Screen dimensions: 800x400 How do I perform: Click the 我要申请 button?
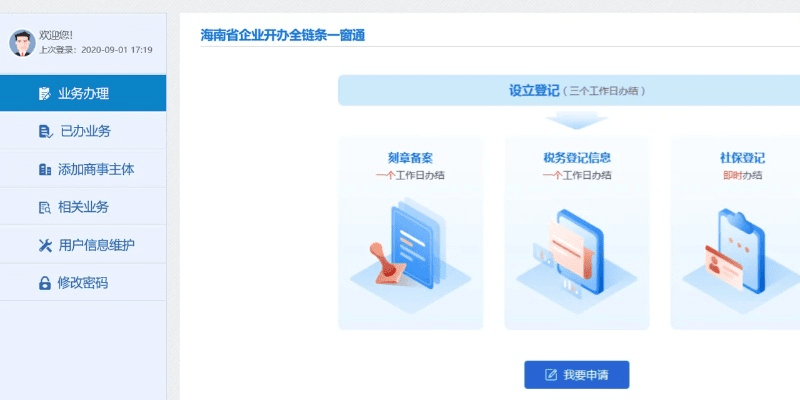(x=577, y=375)
